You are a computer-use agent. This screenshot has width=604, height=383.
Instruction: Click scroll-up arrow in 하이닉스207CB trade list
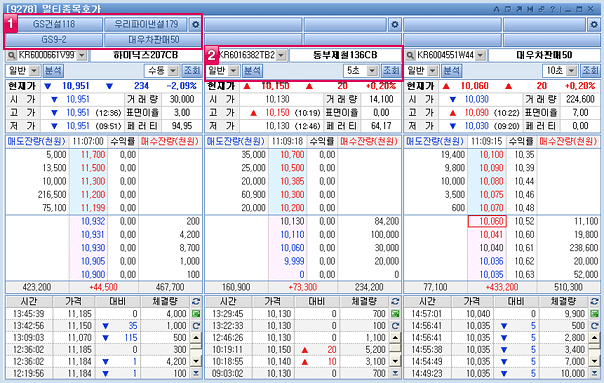coord(196,338)
